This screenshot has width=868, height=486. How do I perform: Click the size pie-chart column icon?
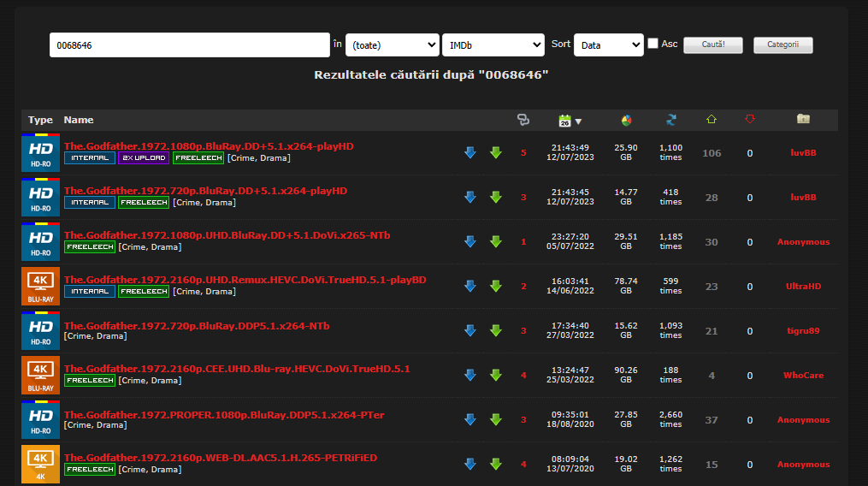pyautogui.click(x=626, y=121)
